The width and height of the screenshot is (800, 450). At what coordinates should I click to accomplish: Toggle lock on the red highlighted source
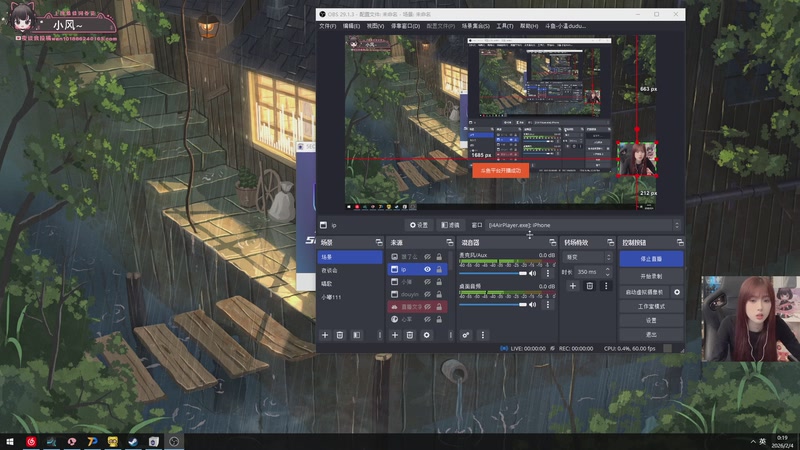click(x=439, y=307)
